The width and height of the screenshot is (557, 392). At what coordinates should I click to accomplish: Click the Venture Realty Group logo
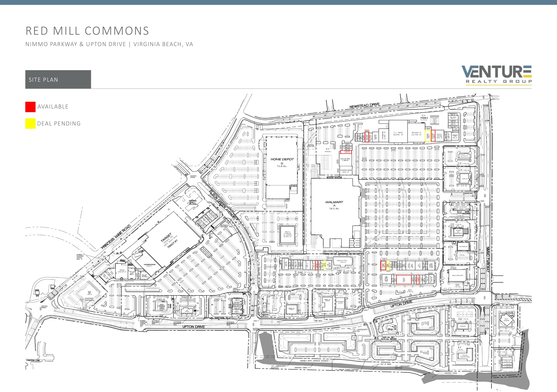click(x=496, y=75)
